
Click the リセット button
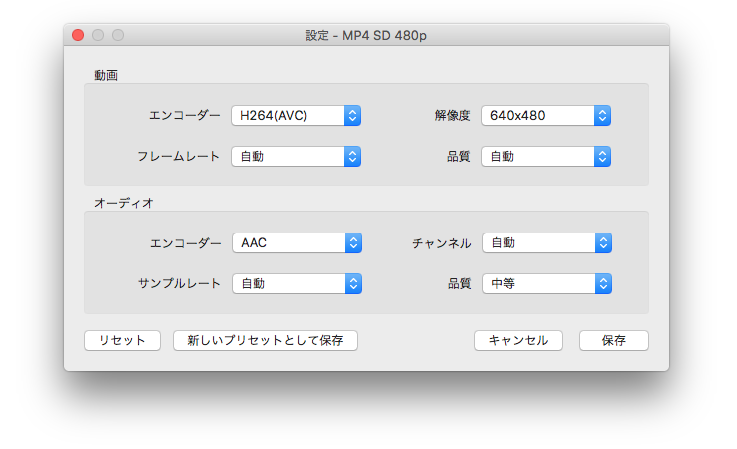(122, 340)
